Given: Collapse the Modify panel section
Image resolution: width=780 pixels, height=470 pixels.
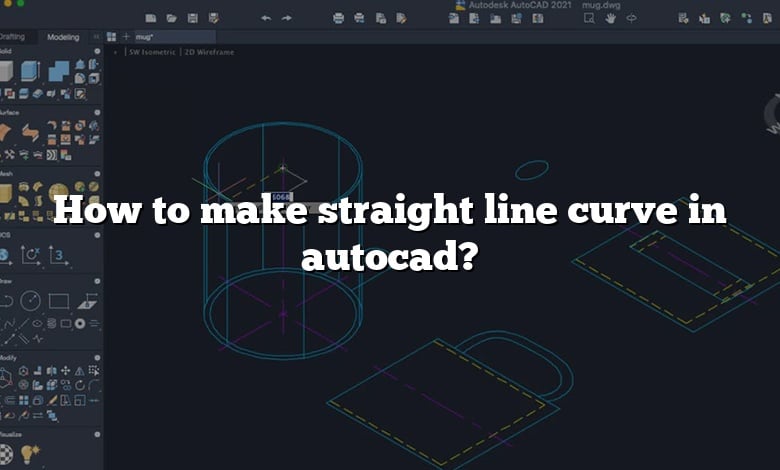Looking at the screenshot, I should coord(96,356).
